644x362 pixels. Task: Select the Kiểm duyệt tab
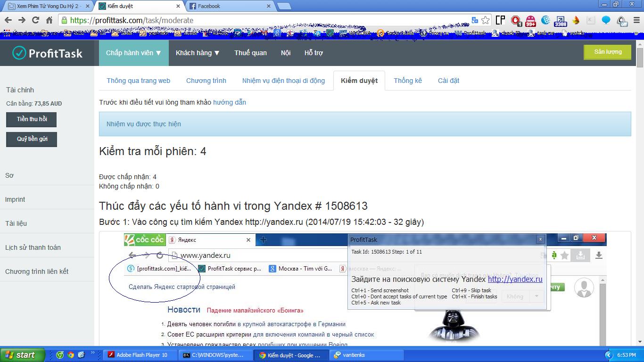tap(359, 81)
